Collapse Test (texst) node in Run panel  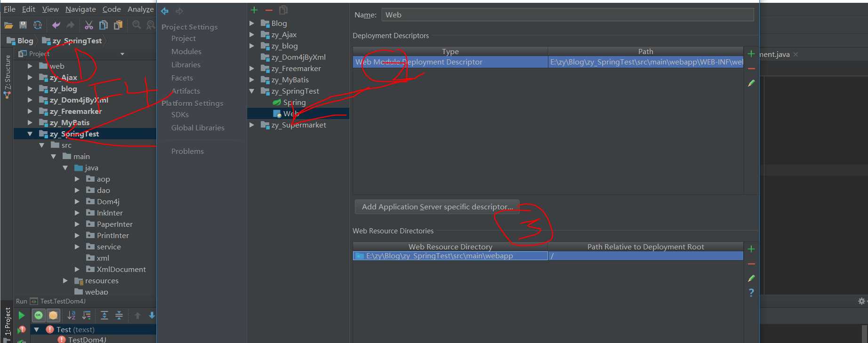37,329
